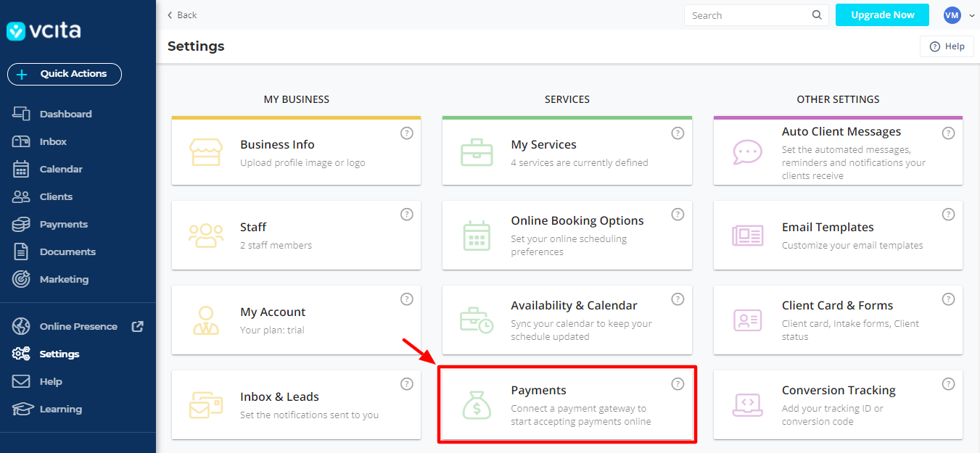The height and width of the screenshot is (453, 980).
Task: Open help tooltip on Conversion Tracking card
Action: 948,384
